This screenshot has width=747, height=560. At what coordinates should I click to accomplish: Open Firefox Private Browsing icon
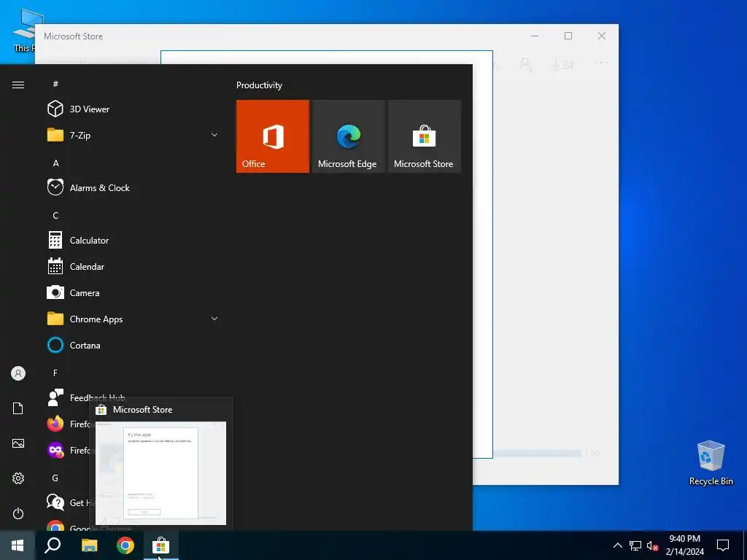(55, 450)
